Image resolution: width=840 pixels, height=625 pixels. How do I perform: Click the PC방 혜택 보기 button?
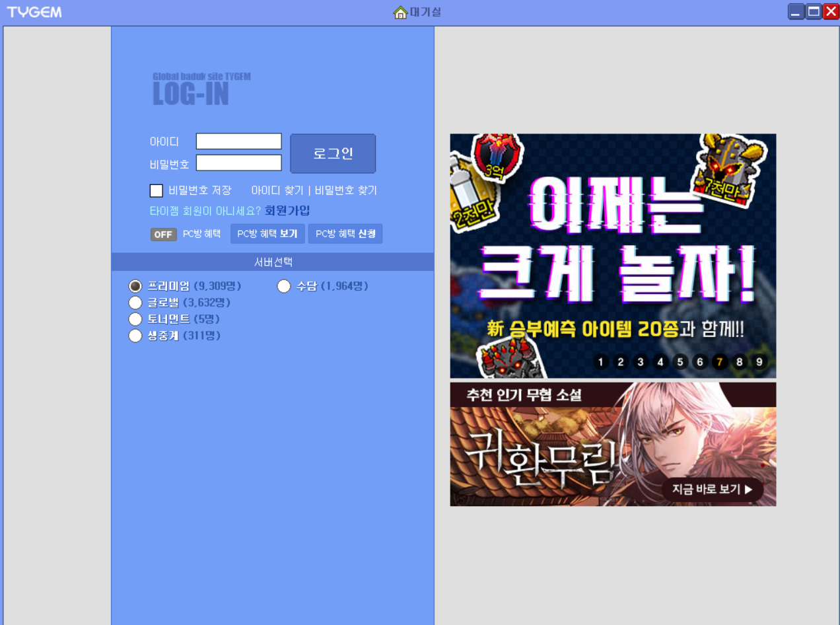click(267, 234)
